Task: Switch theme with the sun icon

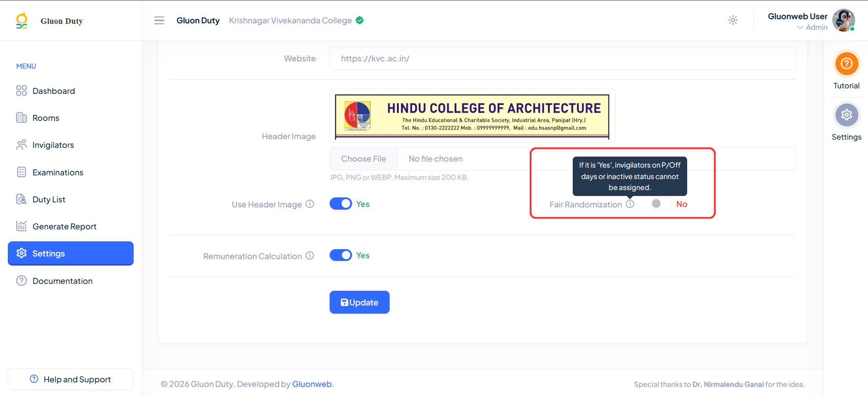Action: pos(733,20)
